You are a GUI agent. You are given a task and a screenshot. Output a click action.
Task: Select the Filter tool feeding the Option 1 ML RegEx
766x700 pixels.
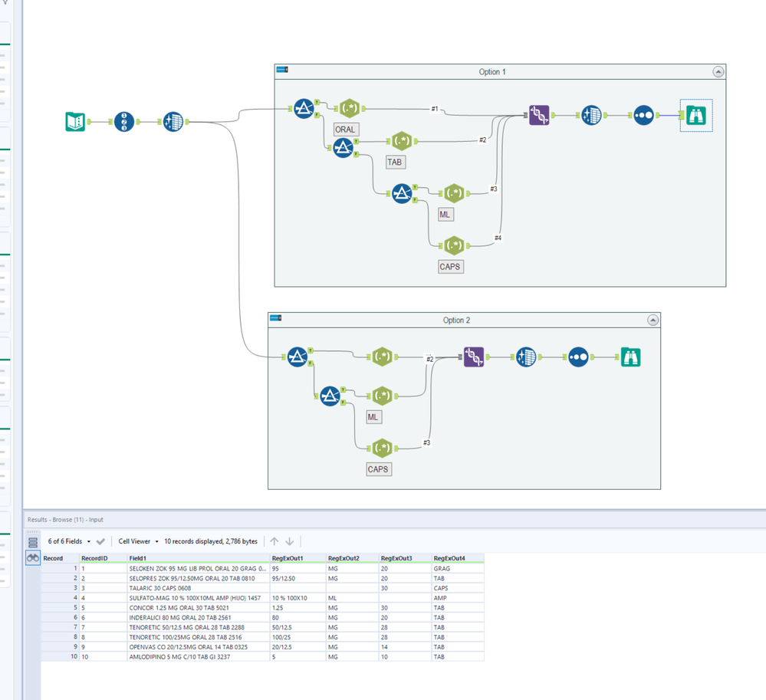click(x=402, y=193)
